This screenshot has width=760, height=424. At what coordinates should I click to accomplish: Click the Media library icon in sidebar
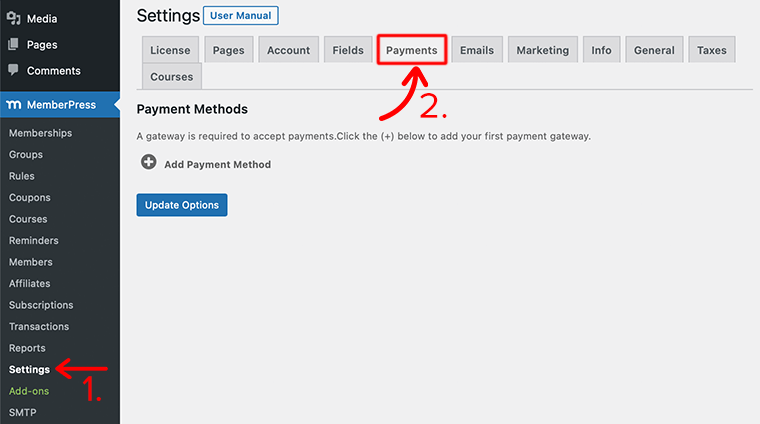tap(13, 18)
